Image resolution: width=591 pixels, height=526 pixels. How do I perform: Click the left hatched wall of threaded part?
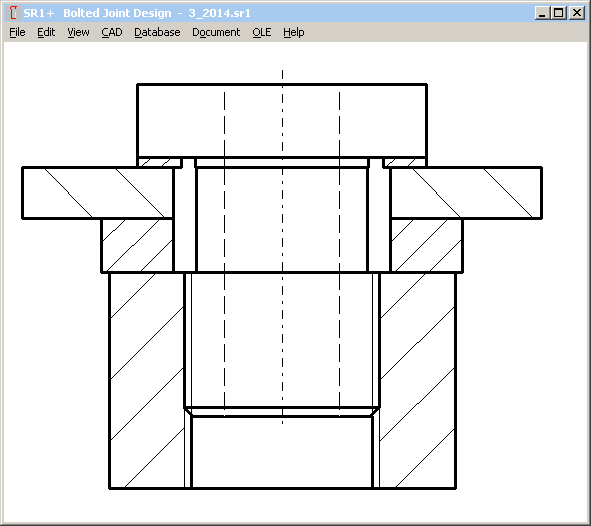coord(147,380)
